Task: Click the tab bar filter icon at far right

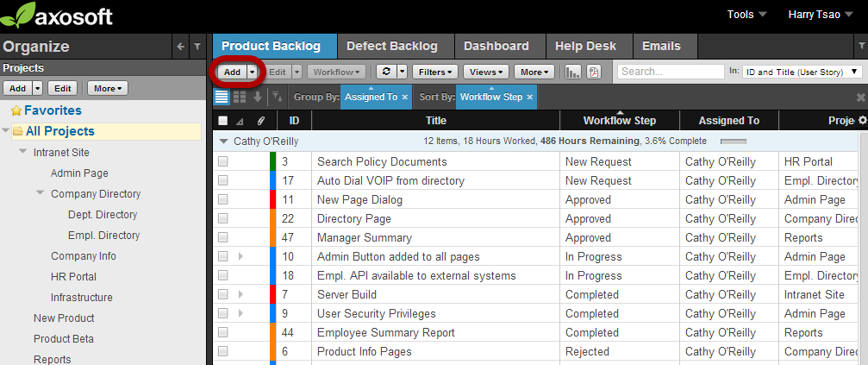Action: (861, 45)
